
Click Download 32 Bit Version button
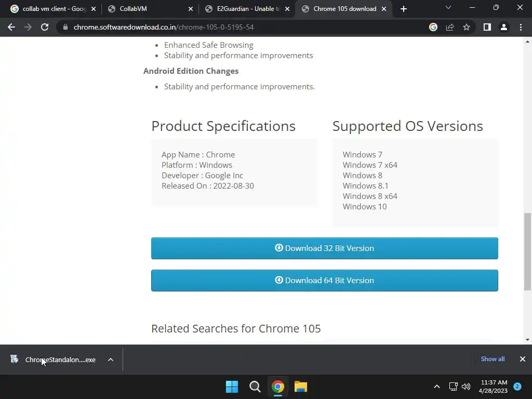tap(324, 248)
